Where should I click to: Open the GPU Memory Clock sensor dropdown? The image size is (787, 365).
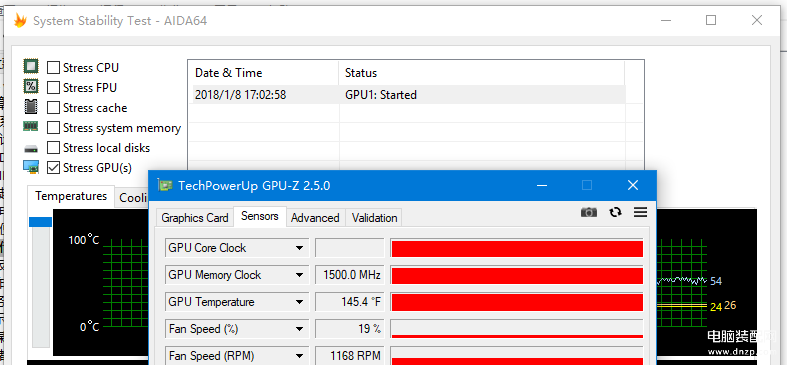tap(299, 275)
